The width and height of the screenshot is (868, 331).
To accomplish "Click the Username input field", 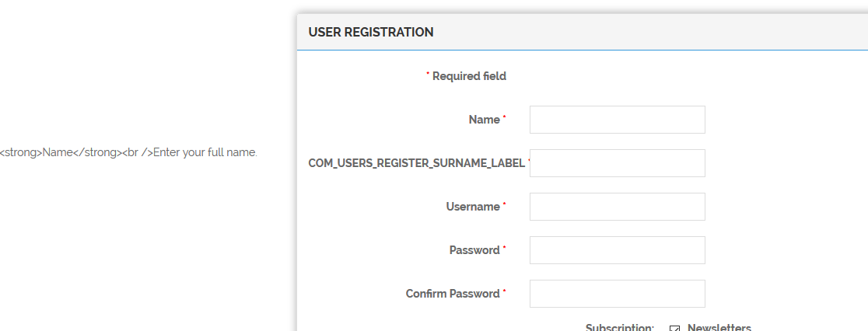I will pyautogui.click(x=617, y=207).
